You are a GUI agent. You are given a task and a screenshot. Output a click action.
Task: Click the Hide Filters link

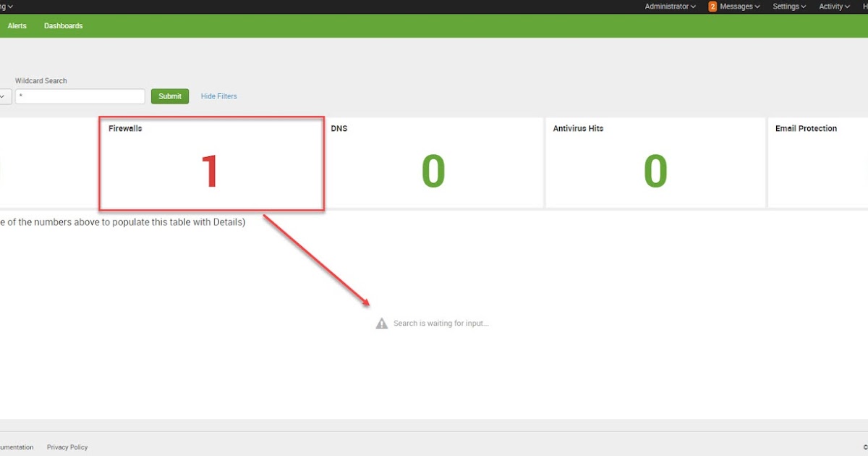click(x=218, y=96)
